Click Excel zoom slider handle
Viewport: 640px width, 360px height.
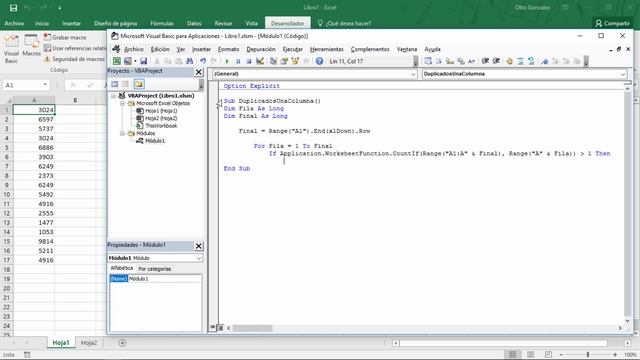[588, 355]
